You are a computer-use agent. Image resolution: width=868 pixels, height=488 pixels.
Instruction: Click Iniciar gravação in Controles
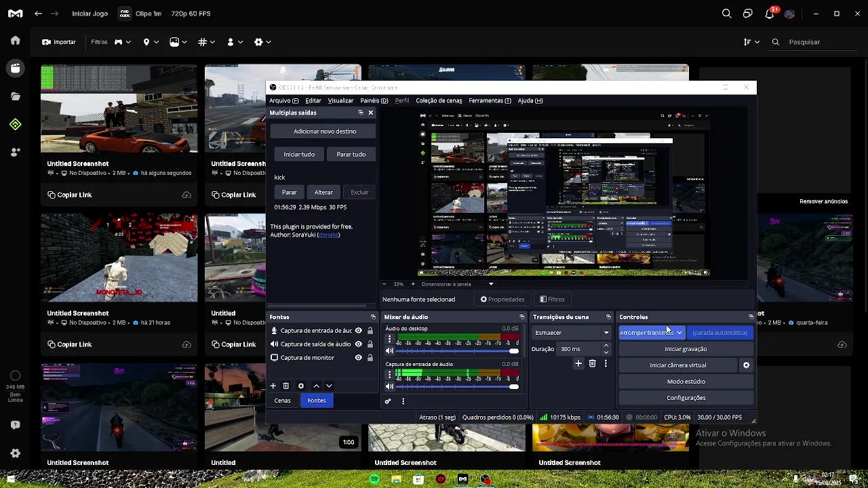pos(686,349)
